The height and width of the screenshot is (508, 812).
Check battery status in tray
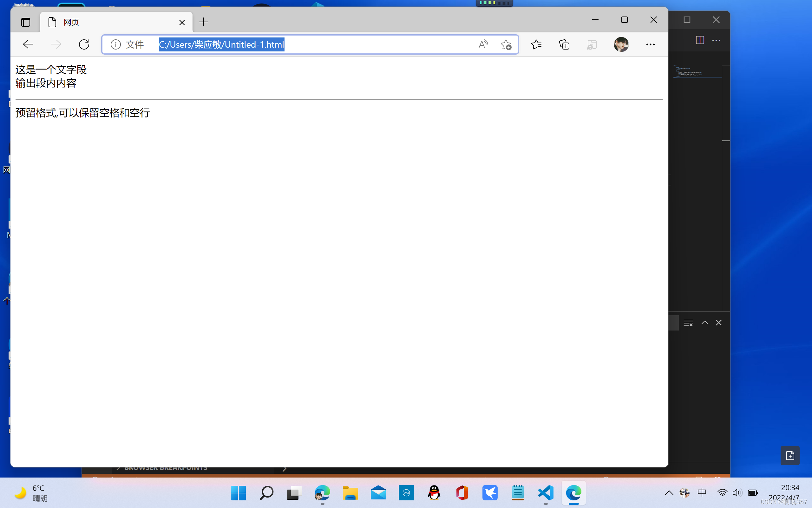(x=753, y=493)
